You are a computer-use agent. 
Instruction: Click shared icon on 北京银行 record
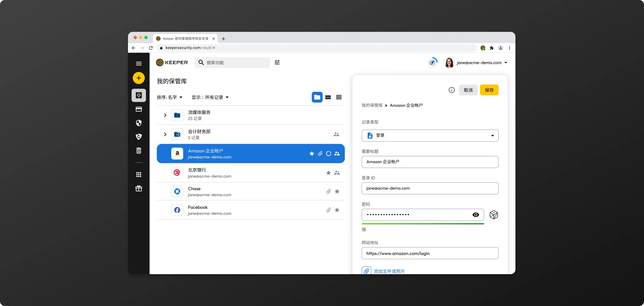pos(337,173)
